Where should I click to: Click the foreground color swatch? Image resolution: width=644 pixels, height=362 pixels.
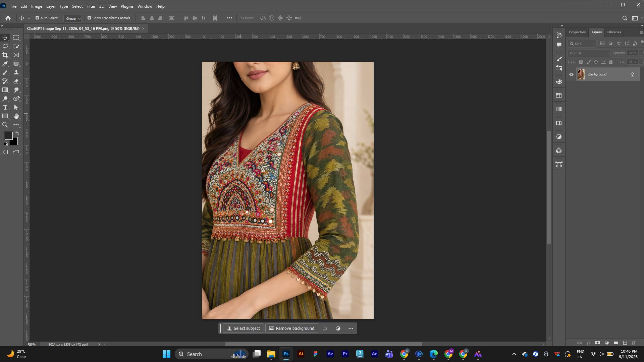pyautogui.click(x=8, y=135)
